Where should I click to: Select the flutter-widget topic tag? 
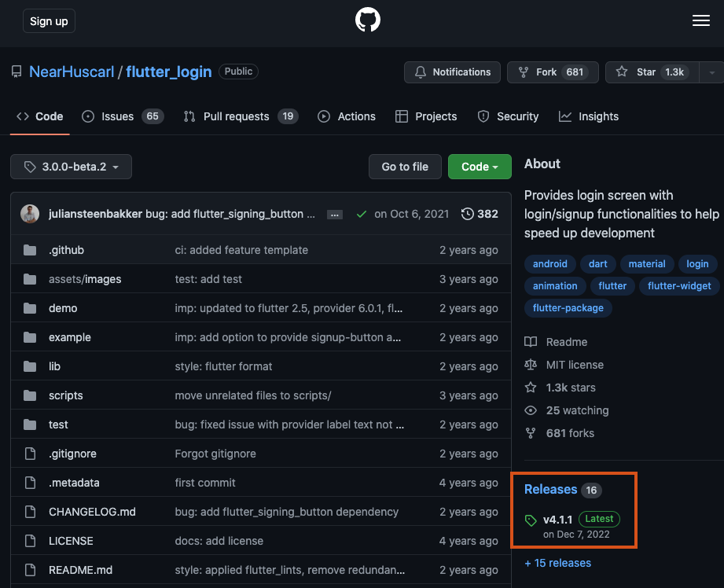(x=679, y=286)
